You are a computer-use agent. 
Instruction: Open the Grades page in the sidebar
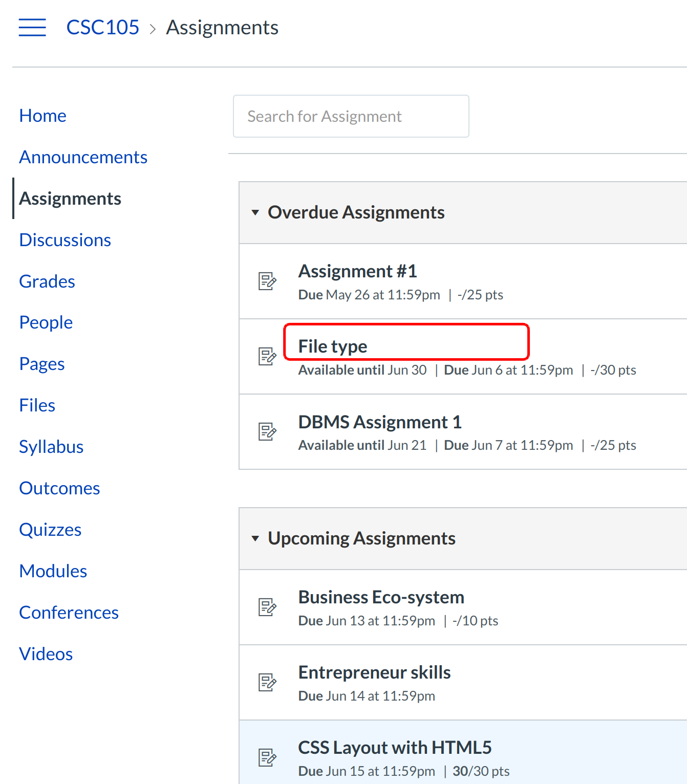tap(47, 281)
